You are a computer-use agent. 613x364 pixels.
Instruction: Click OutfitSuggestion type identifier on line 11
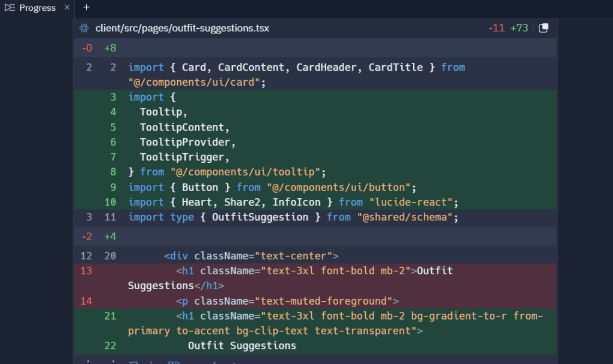(x=260, y=217)
